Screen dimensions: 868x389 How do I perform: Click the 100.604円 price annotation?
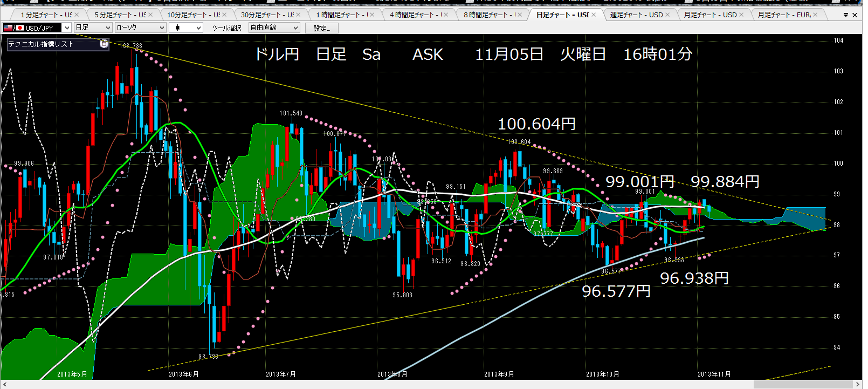pos(536,124)
